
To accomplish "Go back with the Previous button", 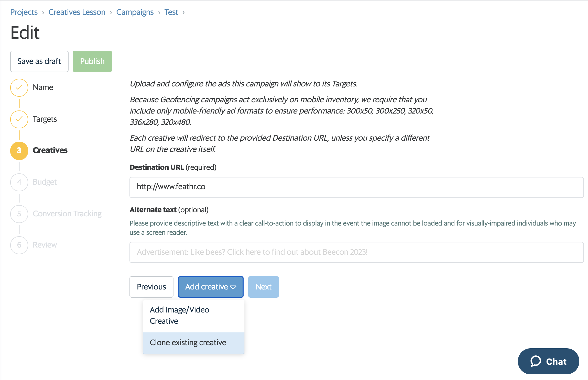I will (151, 287).
